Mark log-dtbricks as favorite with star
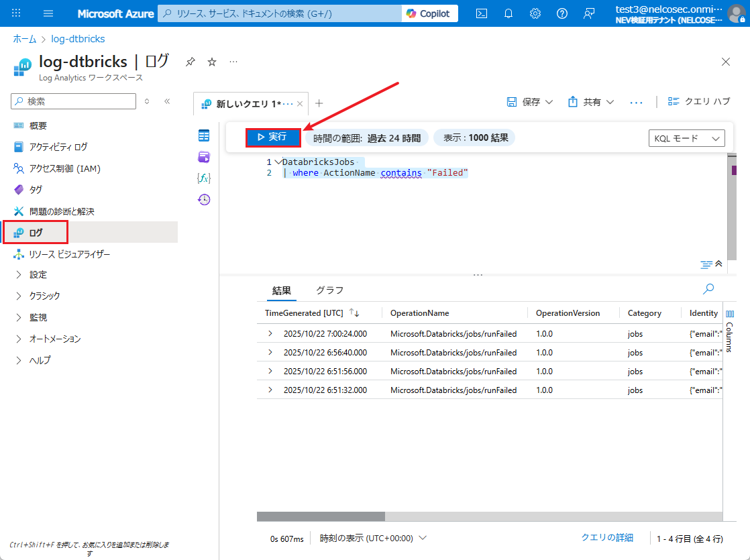 212,62
